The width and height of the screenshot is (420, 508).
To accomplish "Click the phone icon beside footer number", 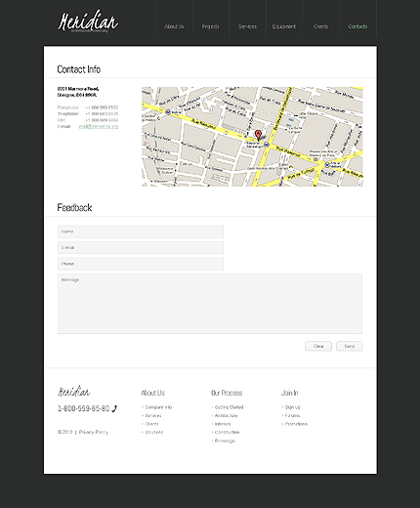I will click(114, 408).
